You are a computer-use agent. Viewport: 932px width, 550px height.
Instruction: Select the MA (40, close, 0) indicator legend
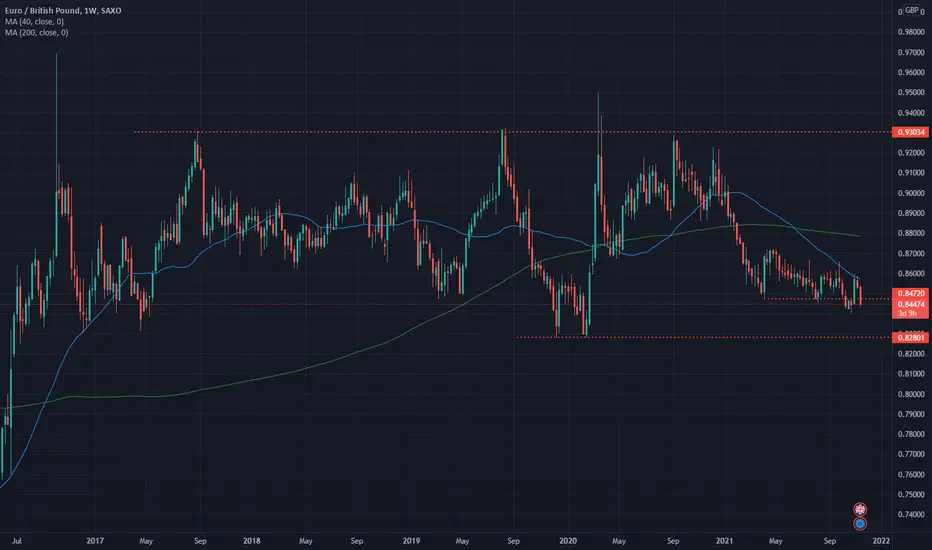click(x=34, y=21)
